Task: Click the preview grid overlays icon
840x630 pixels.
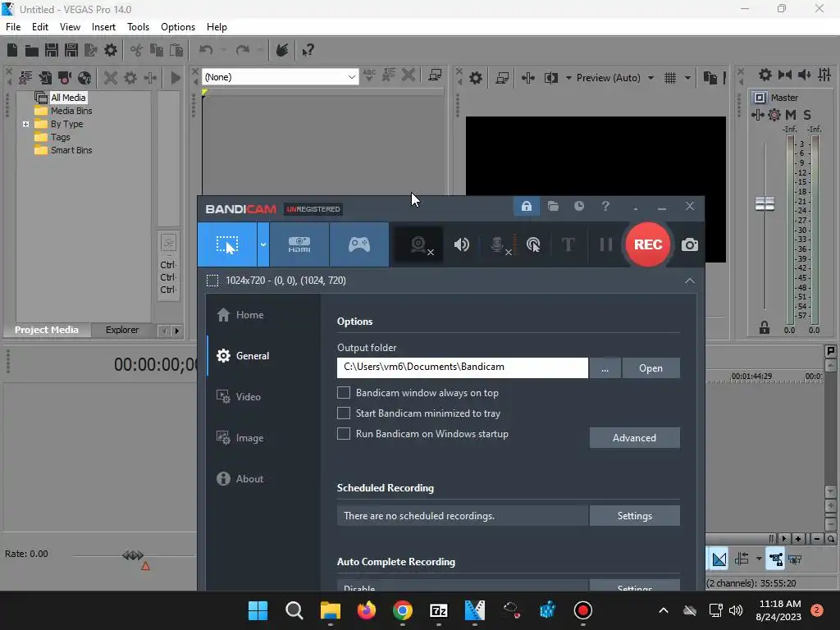Action: pos(670,78)
